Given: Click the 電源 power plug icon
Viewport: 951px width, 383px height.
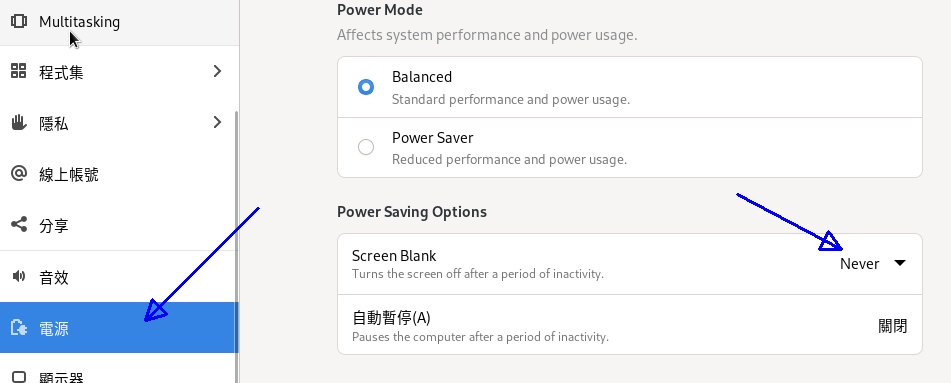Looking at the screenshot, I should [x=19, y=328].
